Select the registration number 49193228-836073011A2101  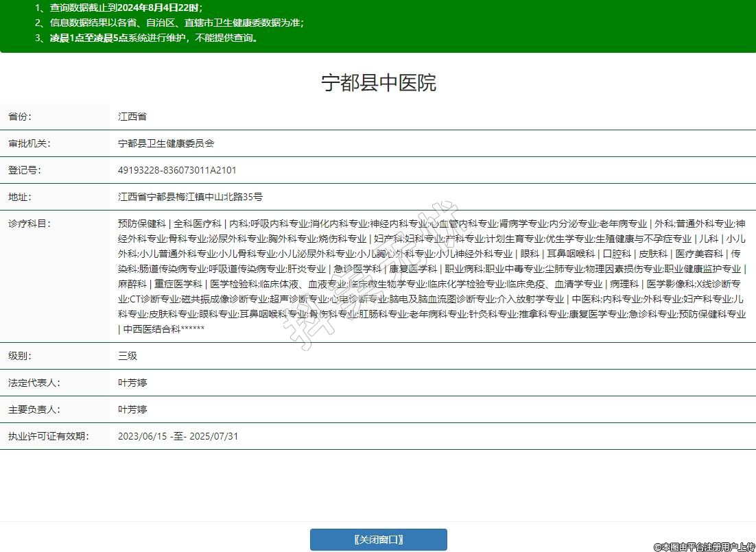coord(177,170)
